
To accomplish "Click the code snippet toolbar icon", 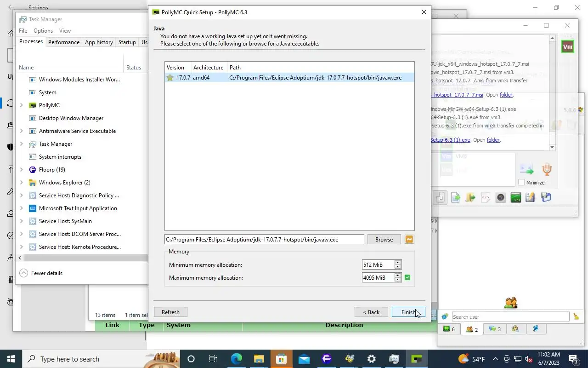I will [x=485, y=197].
